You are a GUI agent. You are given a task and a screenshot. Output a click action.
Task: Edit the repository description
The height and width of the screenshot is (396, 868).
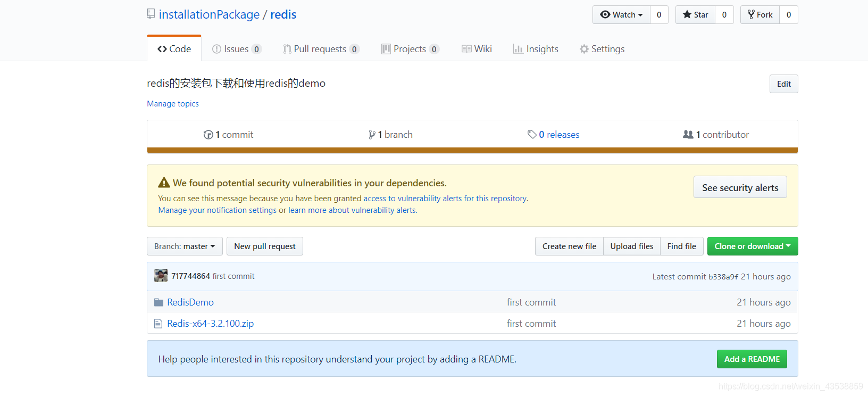point(783,84)
